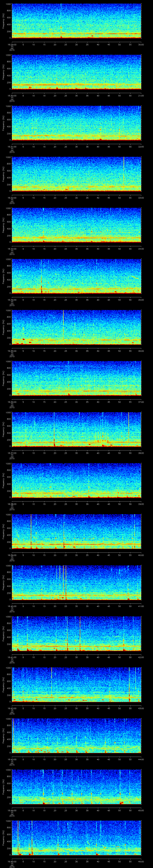Click the '45:00' end time axis label

tap(141, 810)
